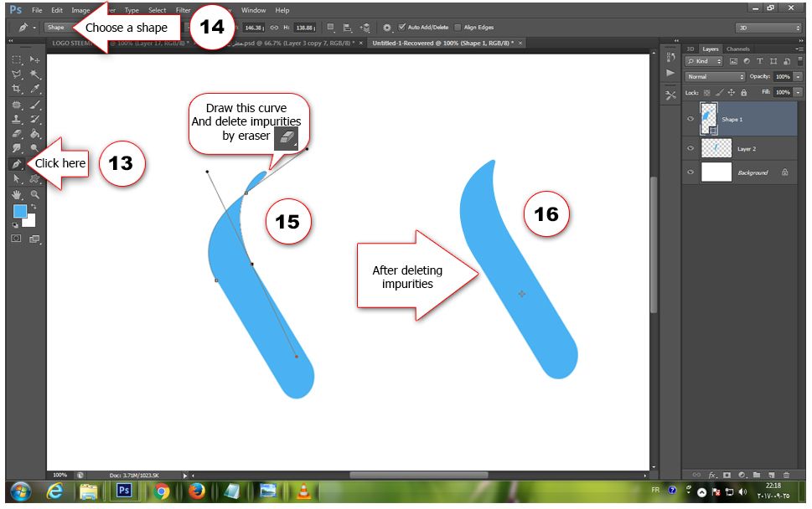Open path arrangement options
This screenshot has width=812, height=509.
(x=365, y=28)
